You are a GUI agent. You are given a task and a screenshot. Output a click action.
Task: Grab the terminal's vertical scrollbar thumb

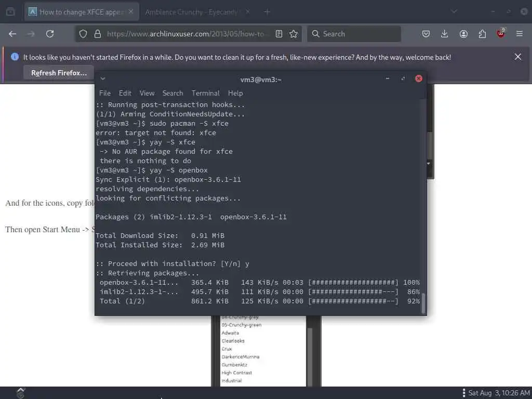[x=423, y=303]
